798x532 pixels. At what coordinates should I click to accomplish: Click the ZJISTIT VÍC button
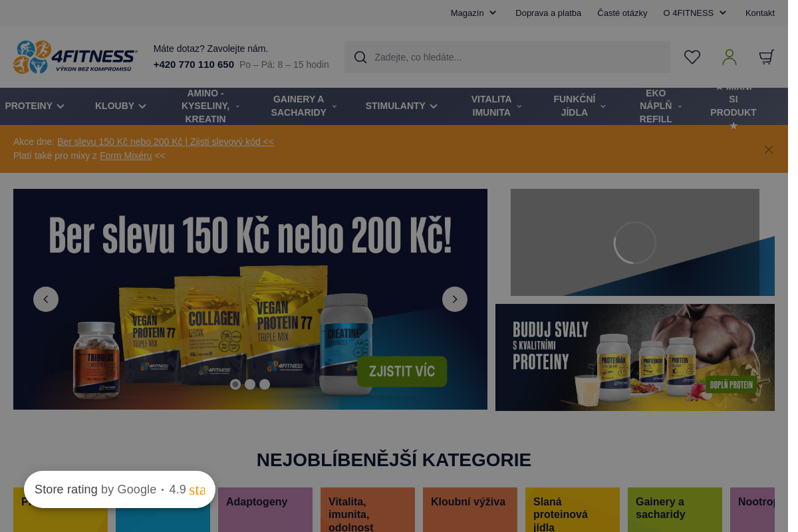[x=402, y=372]
